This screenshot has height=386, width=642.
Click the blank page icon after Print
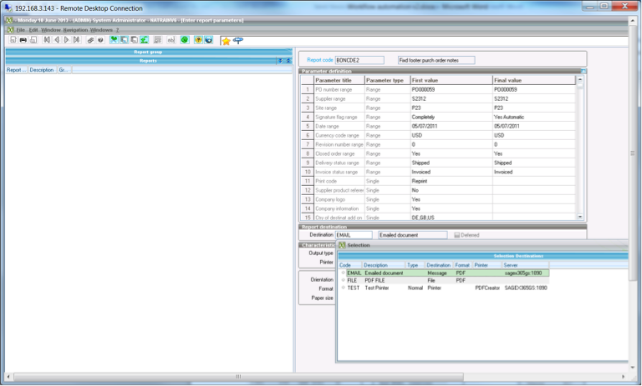point(34,40)
